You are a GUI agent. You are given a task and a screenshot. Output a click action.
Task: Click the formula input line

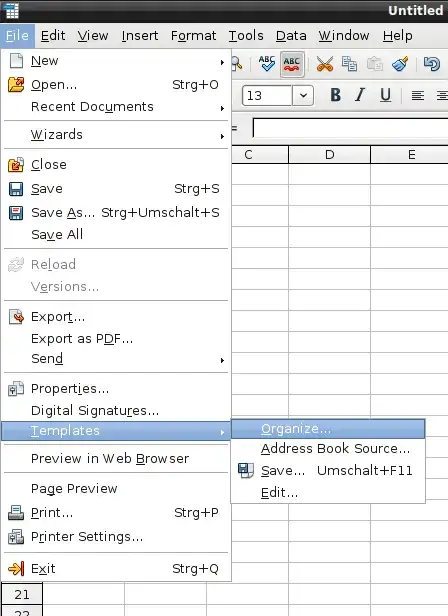pos(350,128)
